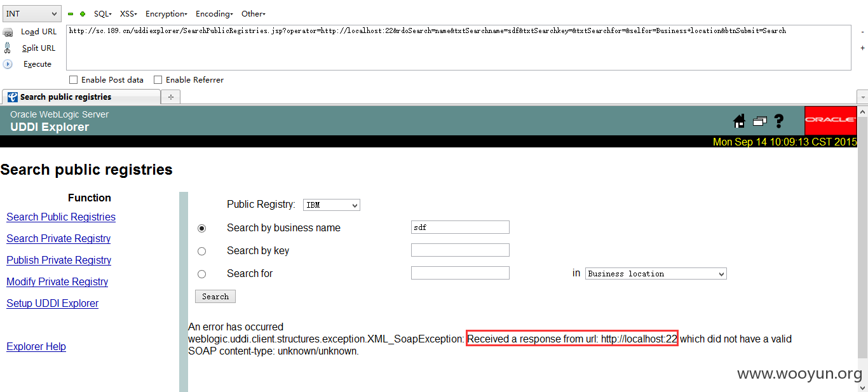Click the Search submit button
This screenshot has width=868, height=392.
215,297
